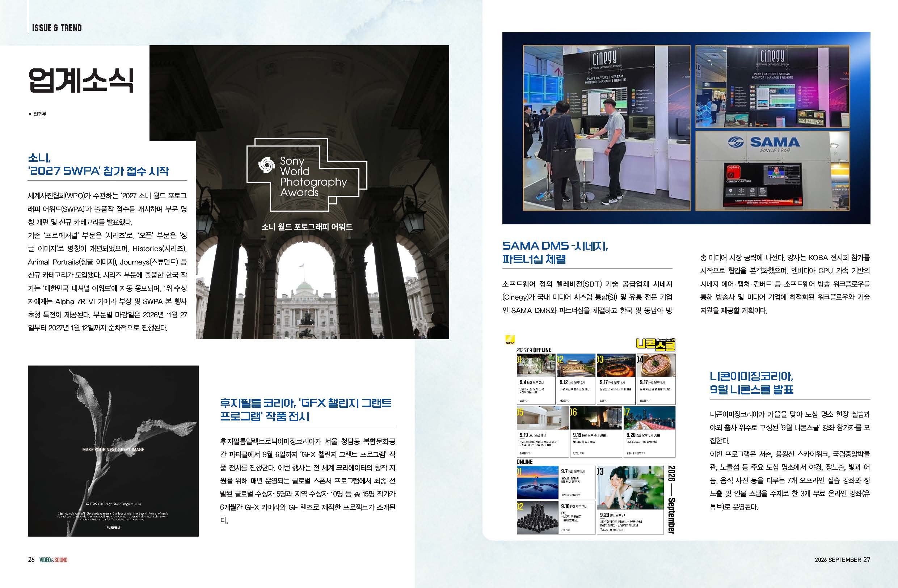Click the yellow Nikon logo on the schedule

pyautogui.click(x=510, y=339)
